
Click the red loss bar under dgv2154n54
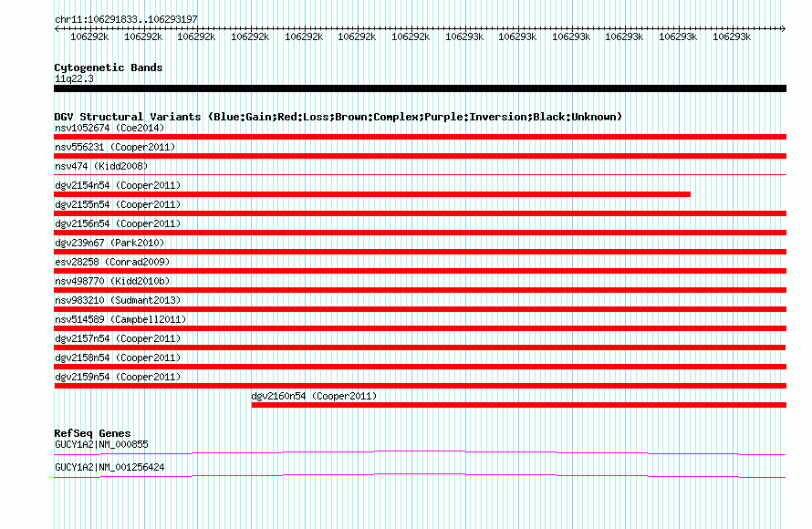coord(372,194)
